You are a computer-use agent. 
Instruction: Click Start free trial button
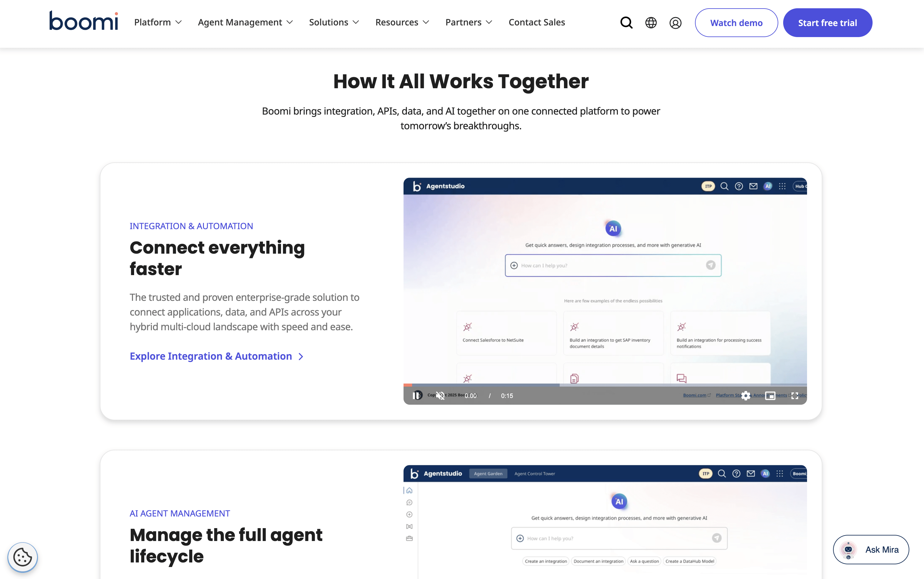pyautogui.click(x=827, y=23)
